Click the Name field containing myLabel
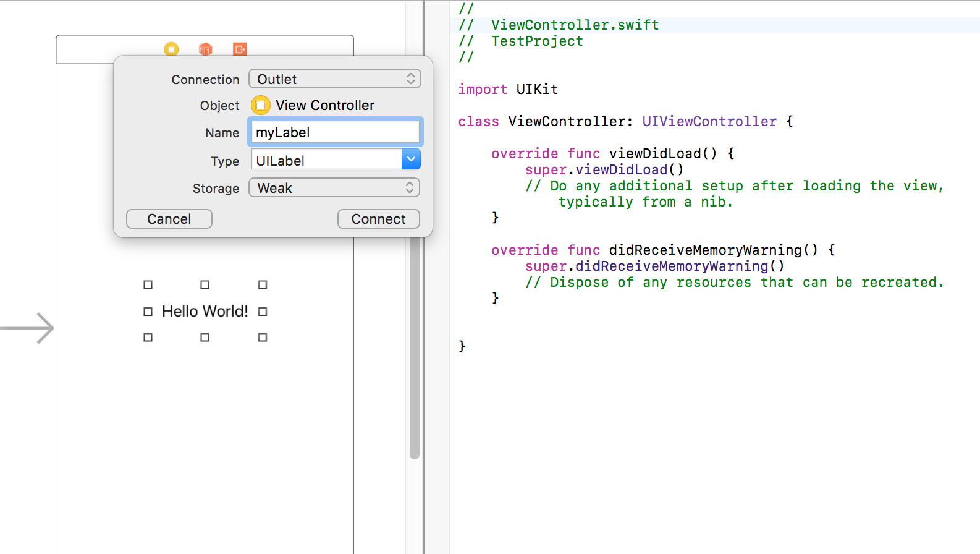Viewport: 980px width, 554px height. [x=335, y=132]
